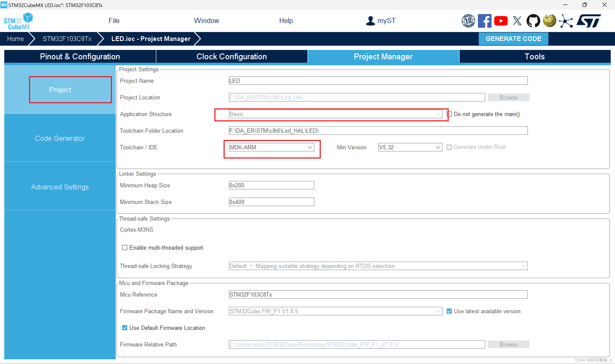Image resolution: width=615 pixels, height=364 pixels.
Task: Toggle the Do not generate main() checkbox
Action: click(x=449, y=114)
